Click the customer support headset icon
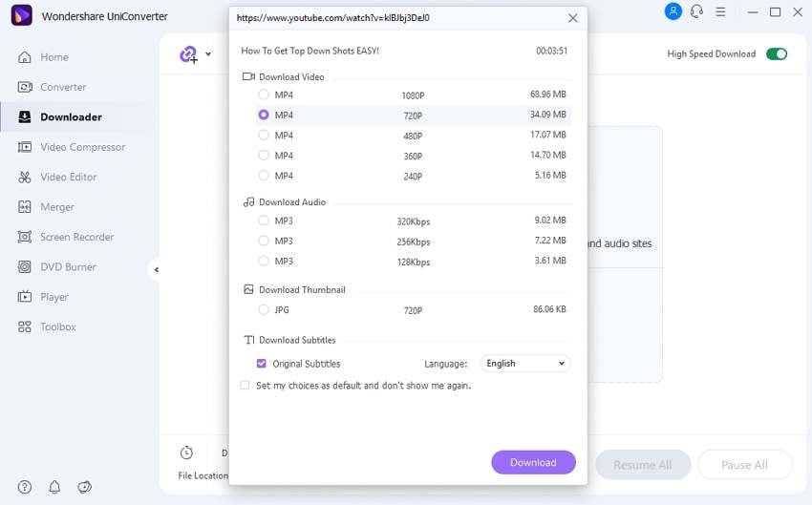 click(697, 11)
